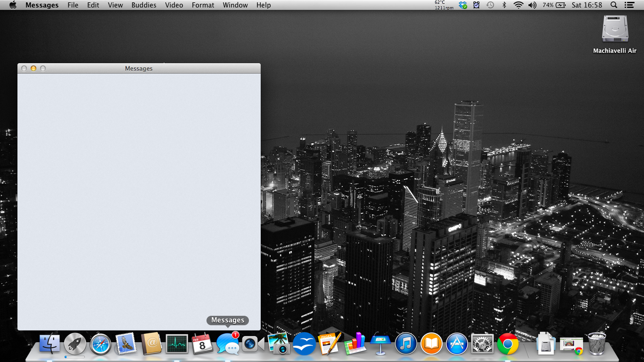Open Time Machine menu bar icon
Screen dimensions: 644x362
[x=490, y=5]
